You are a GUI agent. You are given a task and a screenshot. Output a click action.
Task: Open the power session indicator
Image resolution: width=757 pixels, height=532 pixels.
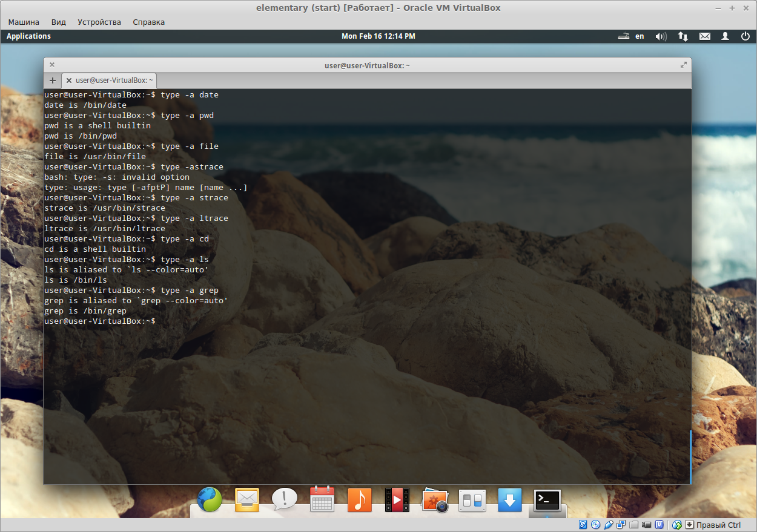745,36
